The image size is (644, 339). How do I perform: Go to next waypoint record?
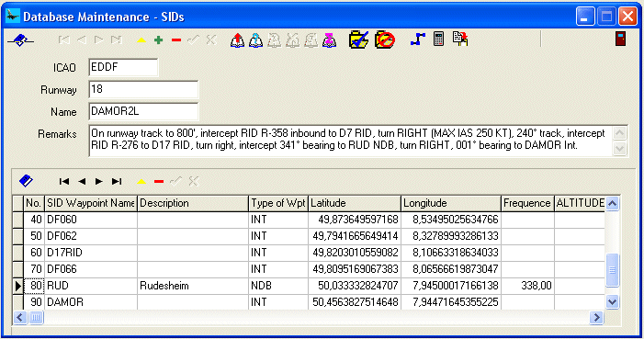click(x=98, y=181)
